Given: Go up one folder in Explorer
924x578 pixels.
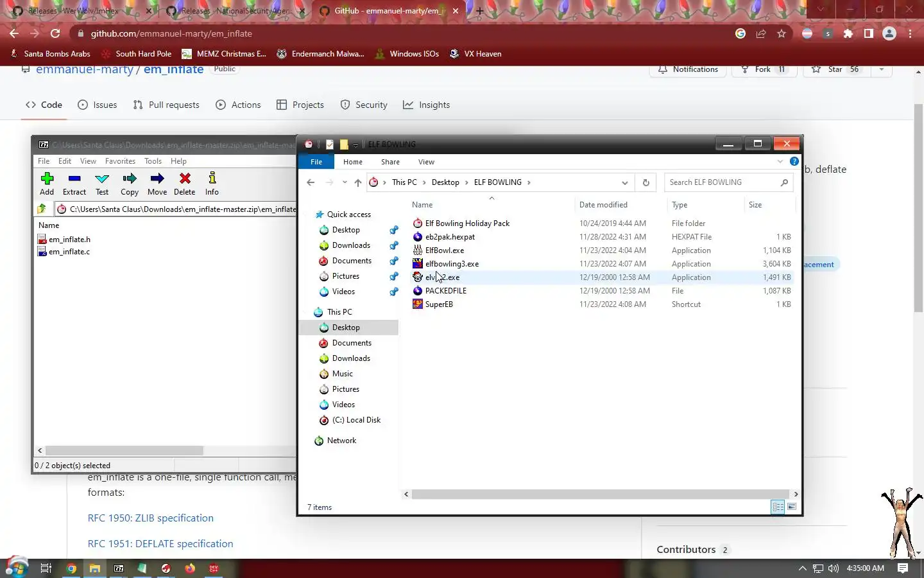Looking at the screenshot, I should click(x=358, y=182).
